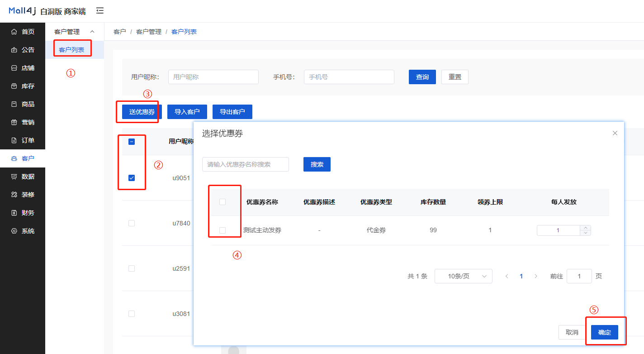Confirm with the 确定 button
644x354 pixels.
(x=605, y=332)
